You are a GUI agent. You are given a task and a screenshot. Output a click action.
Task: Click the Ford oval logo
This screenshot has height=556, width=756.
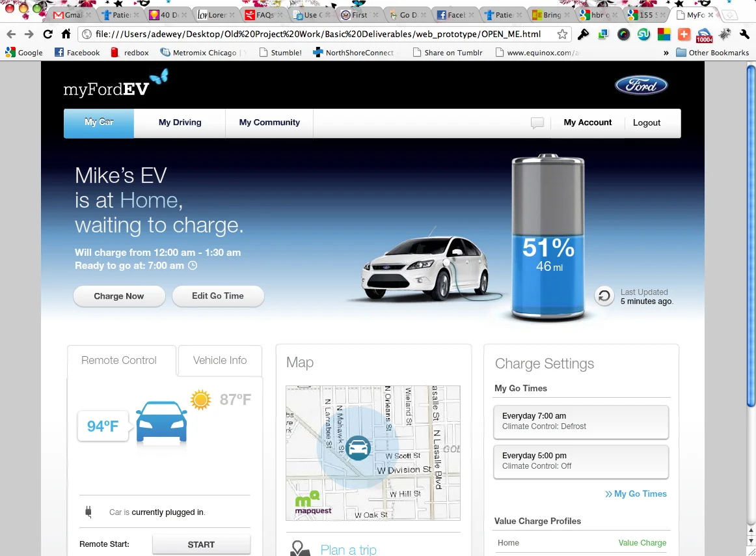[x=641, y=85]
